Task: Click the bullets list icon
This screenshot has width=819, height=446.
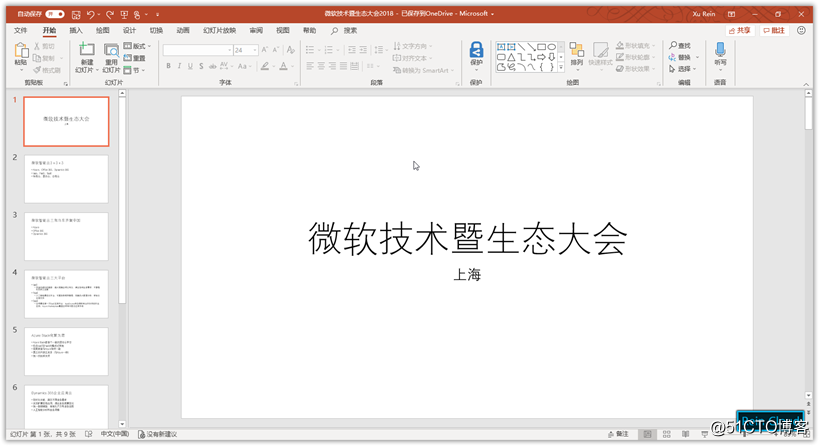Action: pyautogui.click(x=310, y=50)
